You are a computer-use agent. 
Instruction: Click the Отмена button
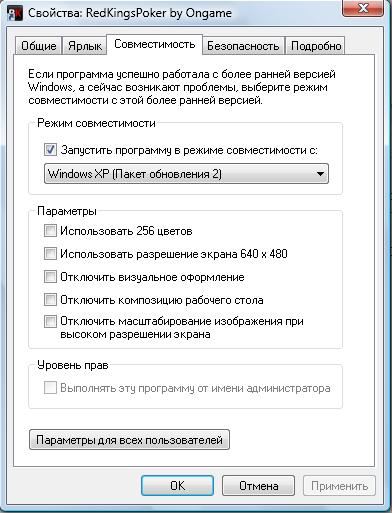point(258,486)
